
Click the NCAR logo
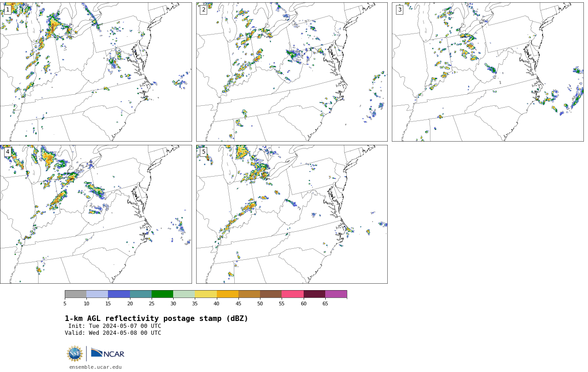tap(107, 353)
